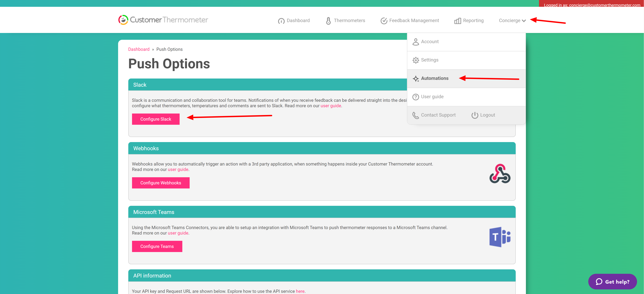The image size is (644, 294).
Task: Click the User guide question mark icon
Action: tap(415, 97)
